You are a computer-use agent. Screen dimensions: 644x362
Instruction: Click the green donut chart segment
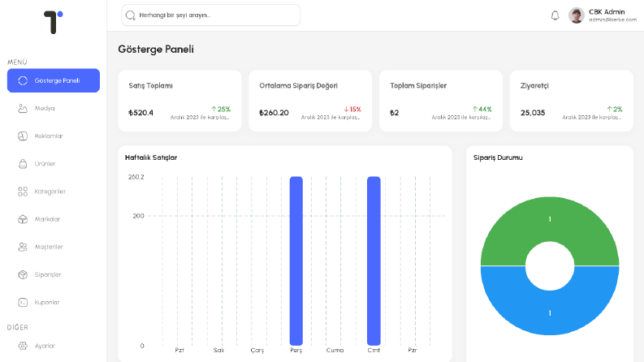[550, 220]
